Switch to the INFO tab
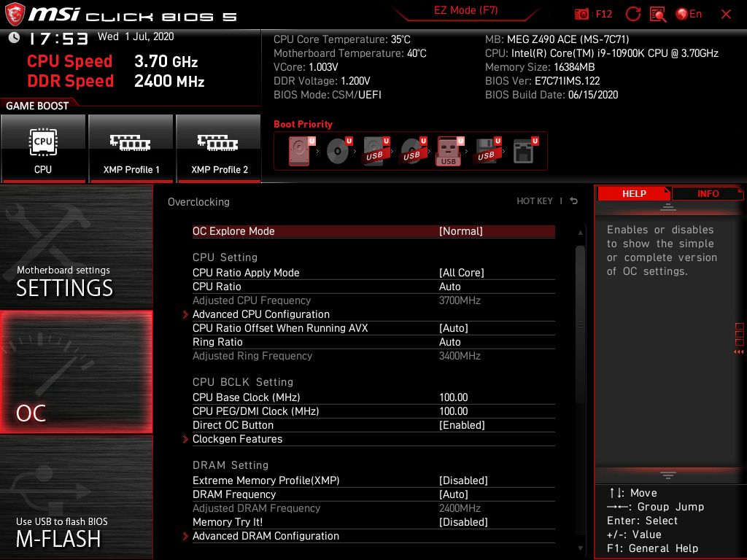The height and width of the screenshot is (560, 747). [708, 193]
